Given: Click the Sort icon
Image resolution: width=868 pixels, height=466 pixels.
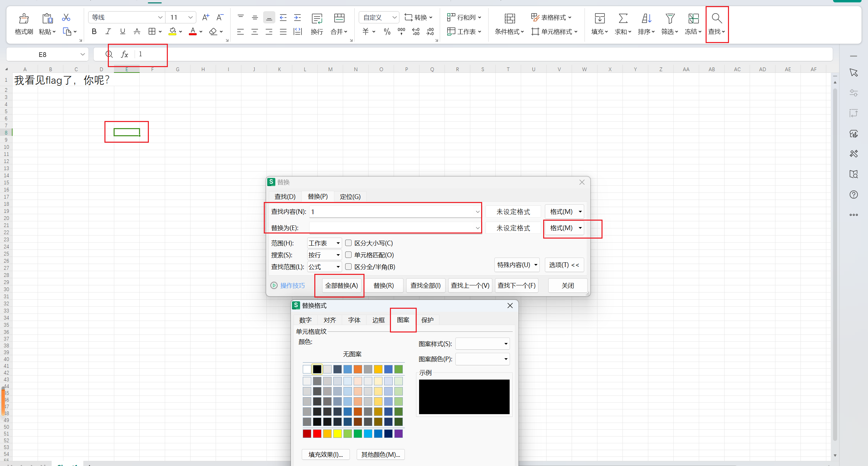Looking at the screenshot, I should pos(646,18).
